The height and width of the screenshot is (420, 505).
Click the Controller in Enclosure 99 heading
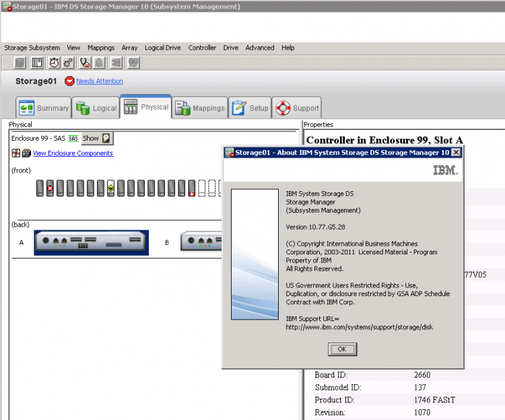384,140
